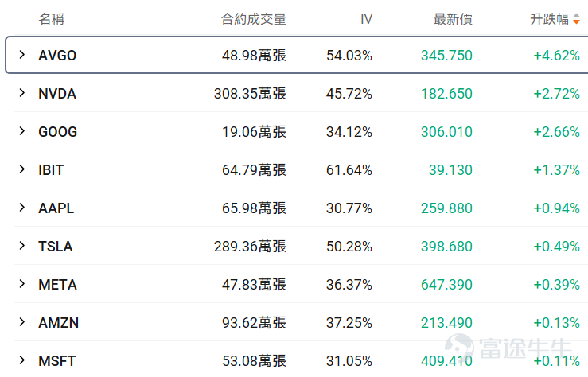The height and width of the screenshot is (377, 588).
Task: Click AMZN IV value 37.25%
Action: (349, 324)
